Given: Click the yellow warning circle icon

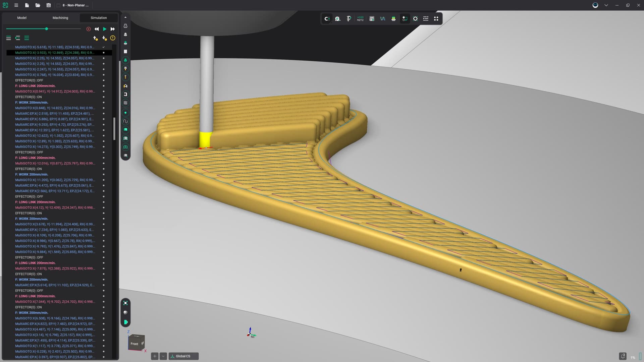Looking at the screenshot, I should pyautogui.click(x=113, y=38).
